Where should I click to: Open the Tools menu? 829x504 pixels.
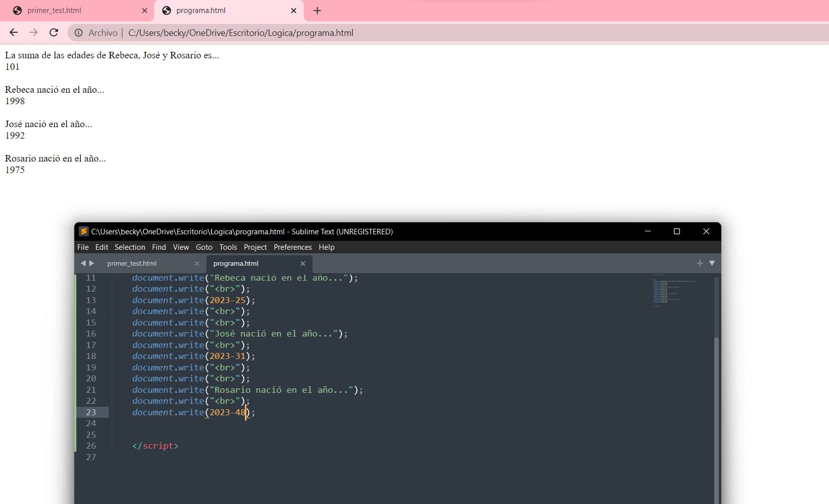228,247
